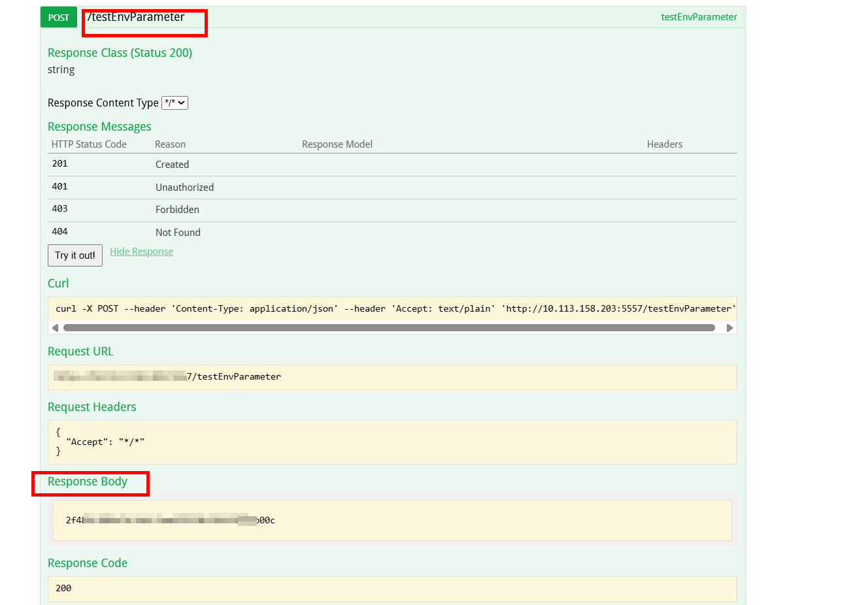The height and width of the screenshot is (605, 868).
Task: Click the Forbidden reason cell
Action: (177, 210)
